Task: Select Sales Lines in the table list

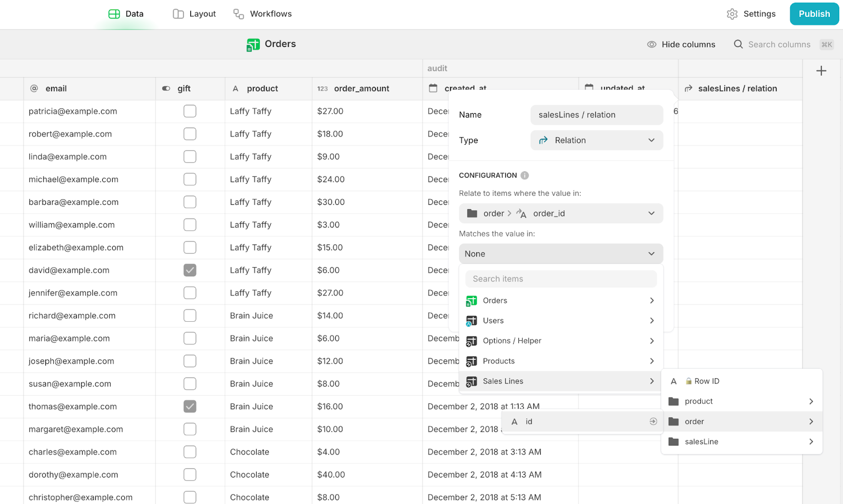Action: coord(561,381)
